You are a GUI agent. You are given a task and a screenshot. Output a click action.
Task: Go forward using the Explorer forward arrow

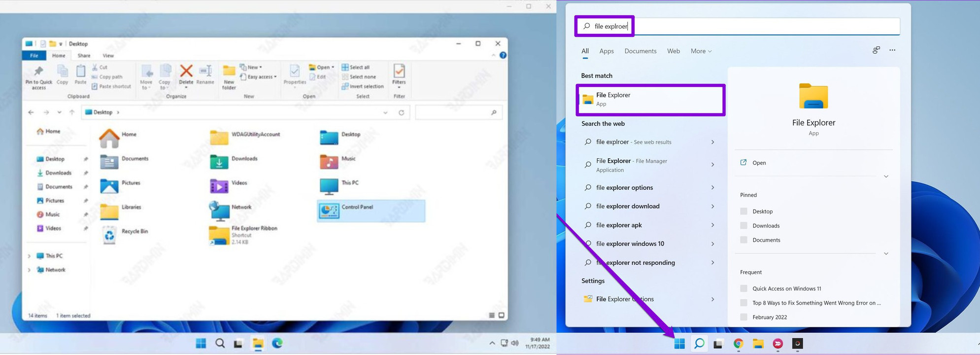pyautogui.click(x=46, y=112)
